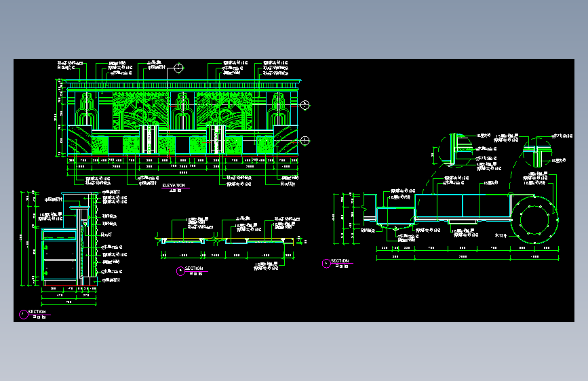Image resolution: width=588 pixels, height=381 pixels.
Task: Click the section callout circle on top of the elevation
Action: point(179,68)
